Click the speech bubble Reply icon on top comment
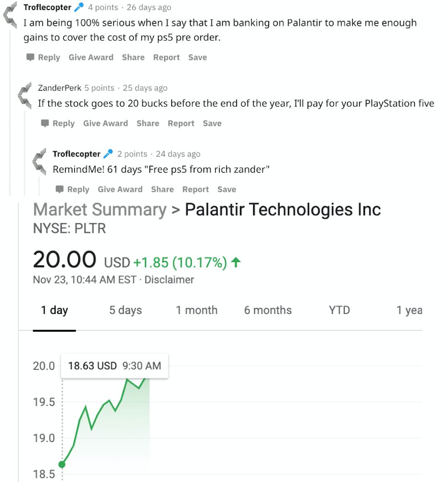Screen dimensions: 448x482 tap(31, 57)
